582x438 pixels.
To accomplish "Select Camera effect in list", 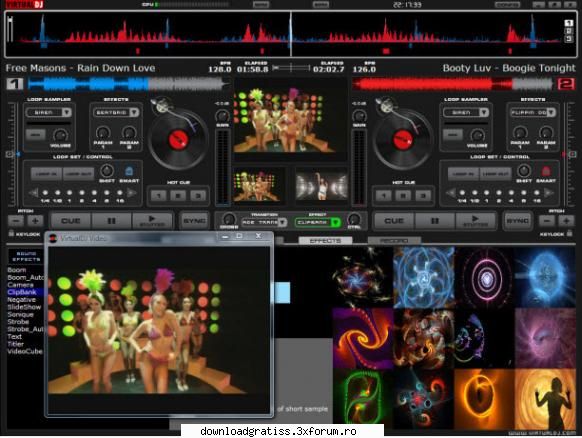I will tap(20, 285).
